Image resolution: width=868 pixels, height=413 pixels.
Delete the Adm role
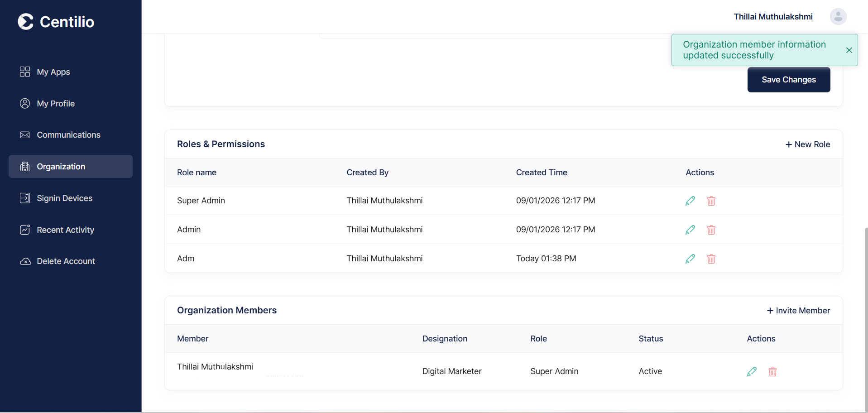(x=711, y=259)
